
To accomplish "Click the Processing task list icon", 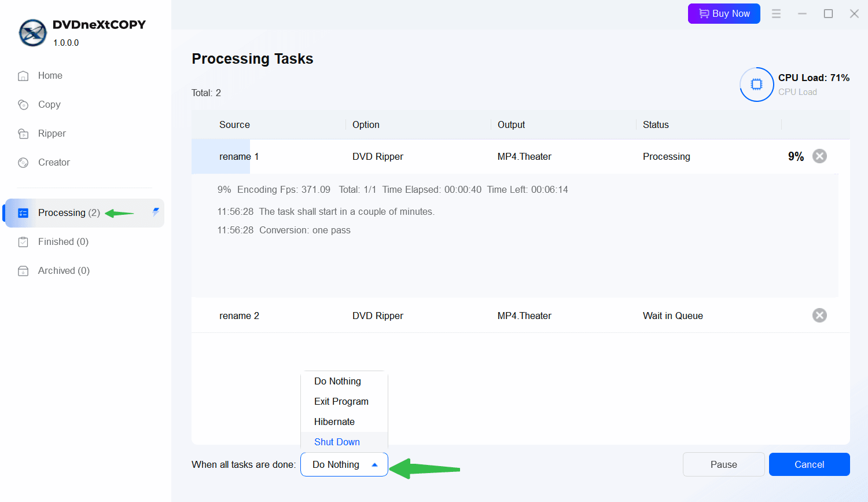I will 23,213.
